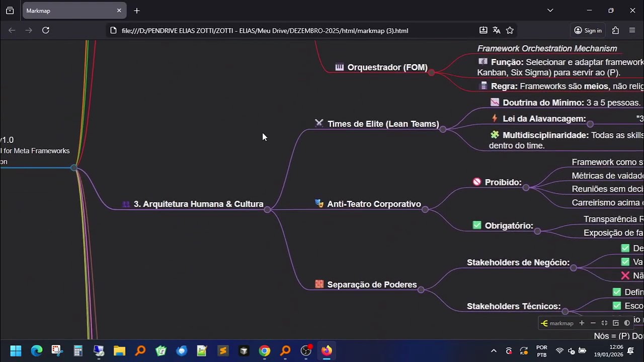Collapse the Obrigatório node
Viewport: 644px width, 362px height.
tap(537, 231)
